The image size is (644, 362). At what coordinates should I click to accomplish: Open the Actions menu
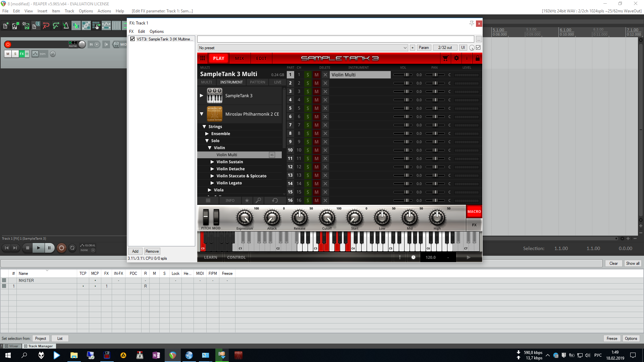(x=104, y=11)
